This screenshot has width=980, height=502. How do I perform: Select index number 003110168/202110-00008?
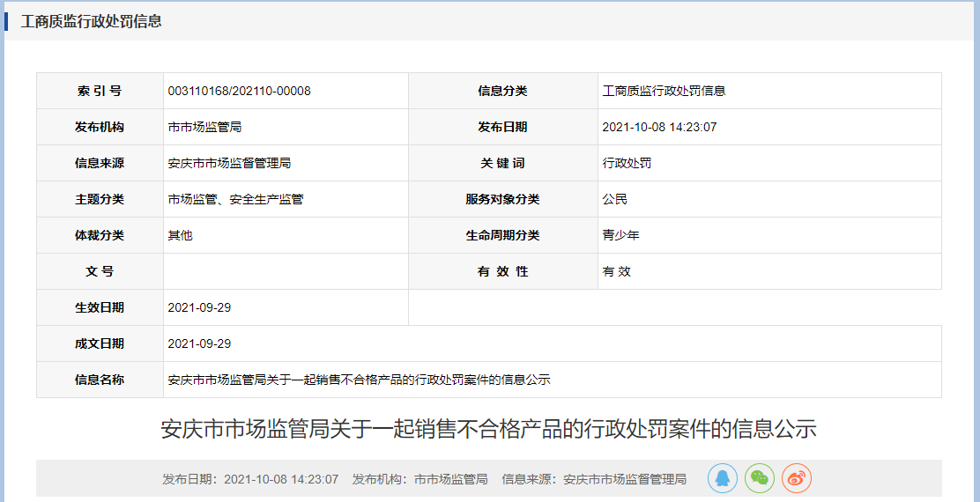pyautogui.click(x=240, y=92)
